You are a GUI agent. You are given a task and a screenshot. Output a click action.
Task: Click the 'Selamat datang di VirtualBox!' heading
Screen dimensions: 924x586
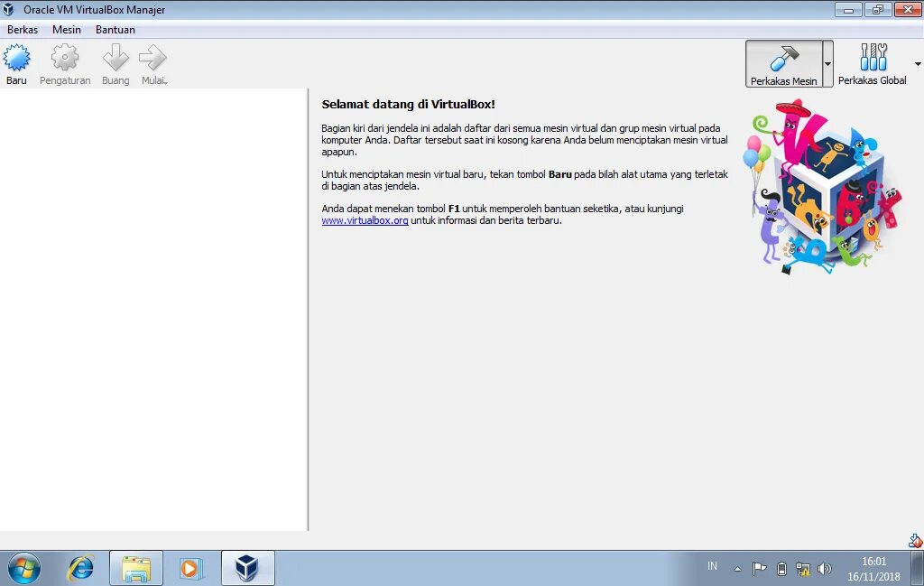pyautogui.click(x=409, y=105)
